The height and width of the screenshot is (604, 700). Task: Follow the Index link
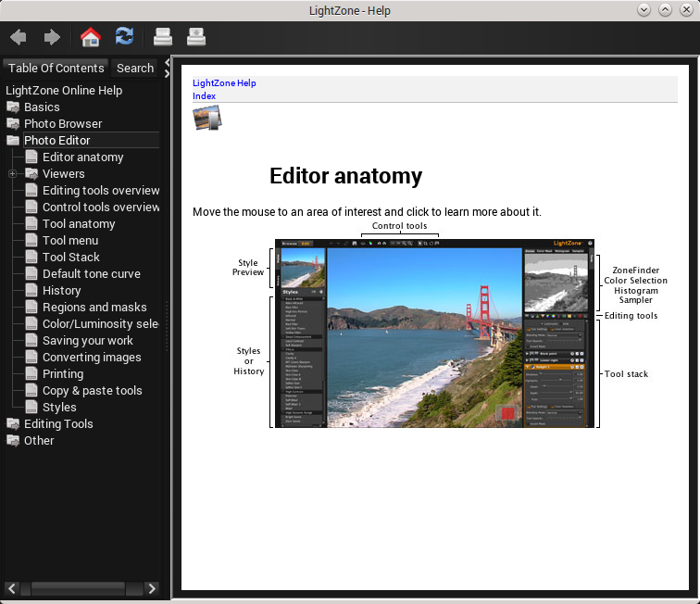[204, 96]
